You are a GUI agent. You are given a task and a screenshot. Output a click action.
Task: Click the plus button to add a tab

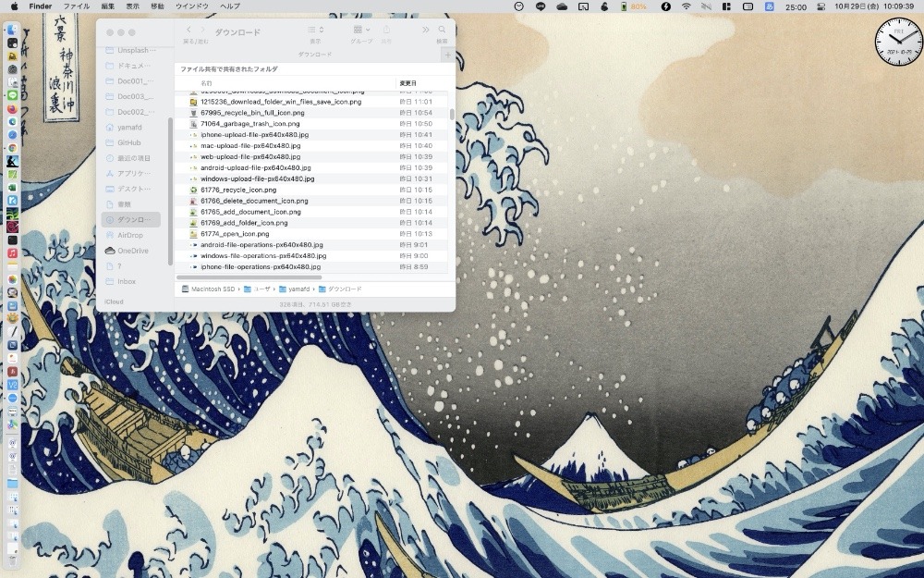[x=447, y=55]
